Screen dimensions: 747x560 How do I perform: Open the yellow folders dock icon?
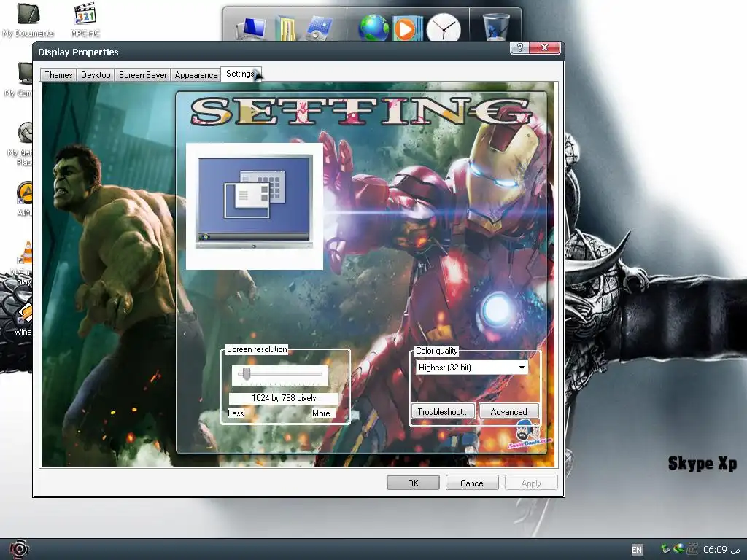286,28
